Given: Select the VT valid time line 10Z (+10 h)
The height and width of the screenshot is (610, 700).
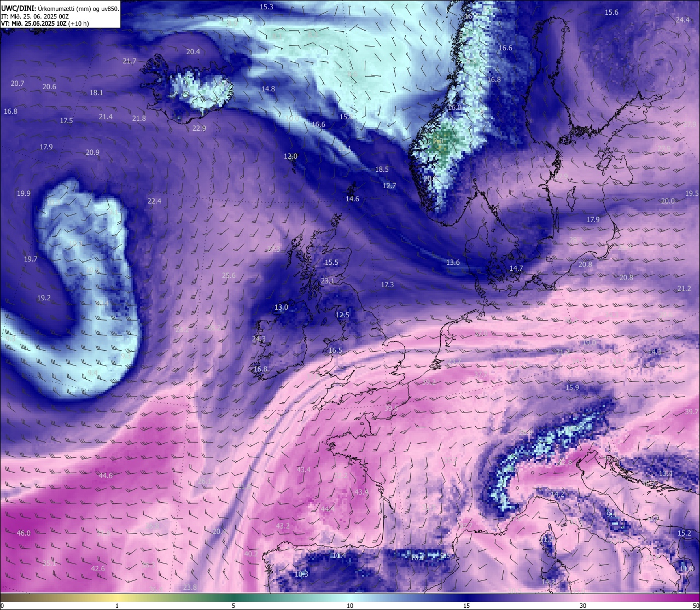Looking at the screenshot, I should coord(45,24).
